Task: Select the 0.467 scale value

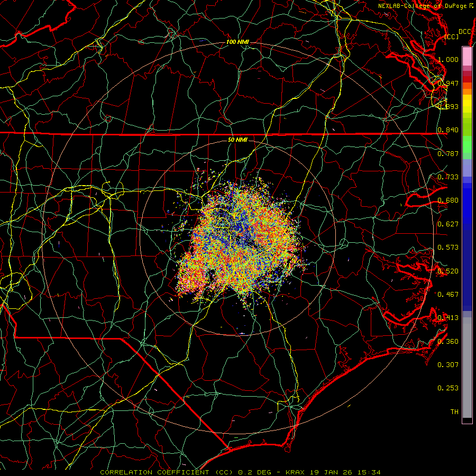Action: [448, 295]
